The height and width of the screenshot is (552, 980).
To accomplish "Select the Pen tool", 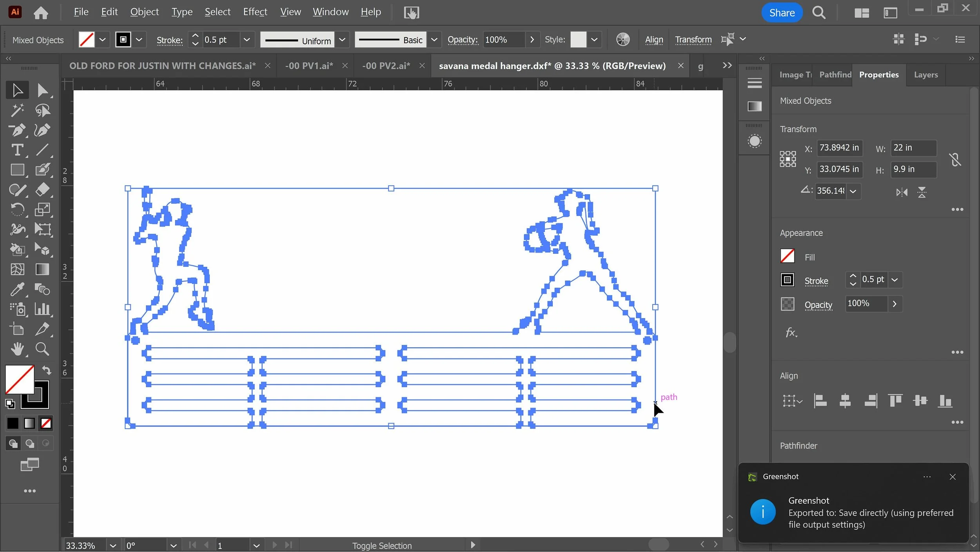I will (17, 130).
